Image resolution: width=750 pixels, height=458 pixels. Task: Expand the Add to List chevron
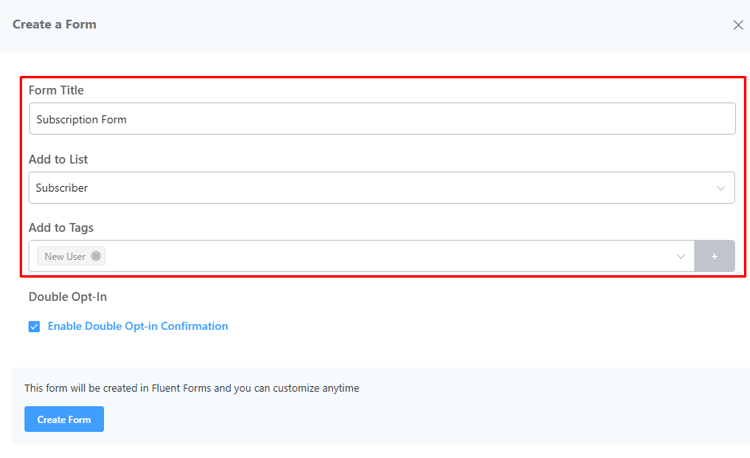(721, 188)
